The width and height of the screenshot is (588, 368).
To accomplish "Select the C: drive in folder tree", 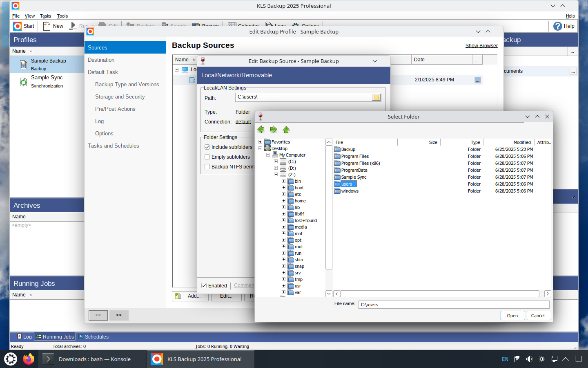I will pos(292,162).
